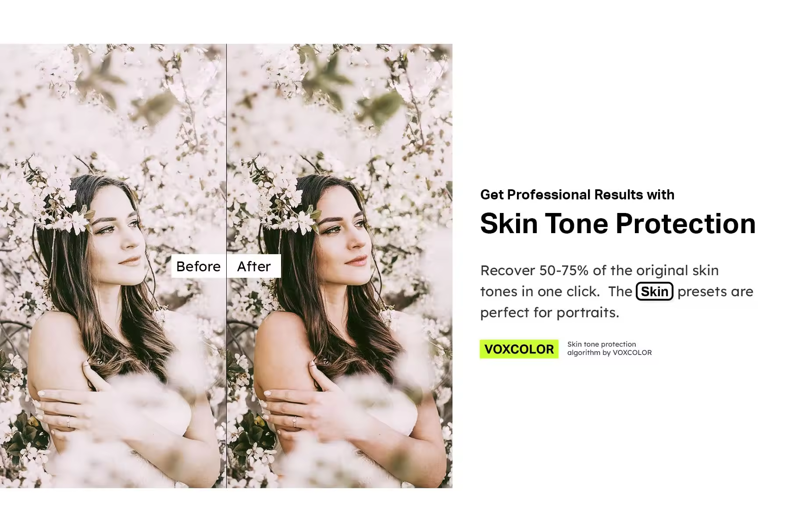Click the green VOXCOLOR logo

click(x=519, y=349)
